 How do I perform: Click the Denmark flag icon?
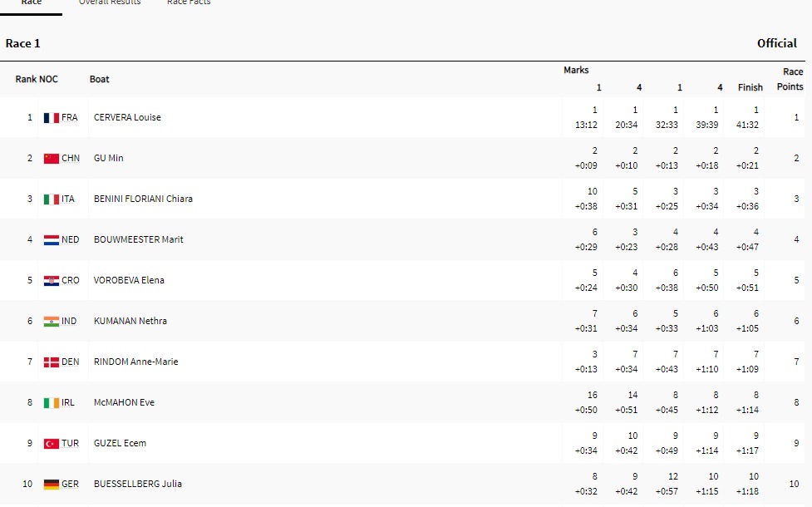(52, 362)
